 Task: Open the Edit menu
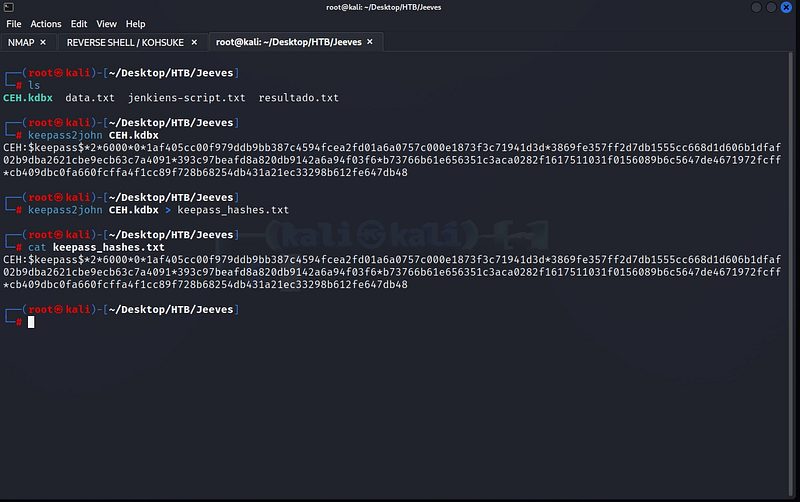79,24
